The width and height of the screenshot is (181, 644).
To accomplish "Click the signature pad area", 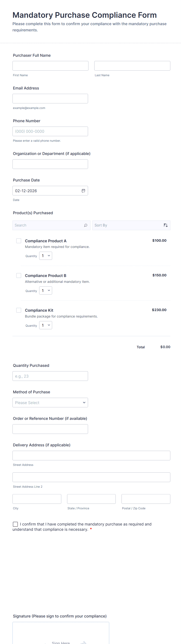I will [61, 634].
